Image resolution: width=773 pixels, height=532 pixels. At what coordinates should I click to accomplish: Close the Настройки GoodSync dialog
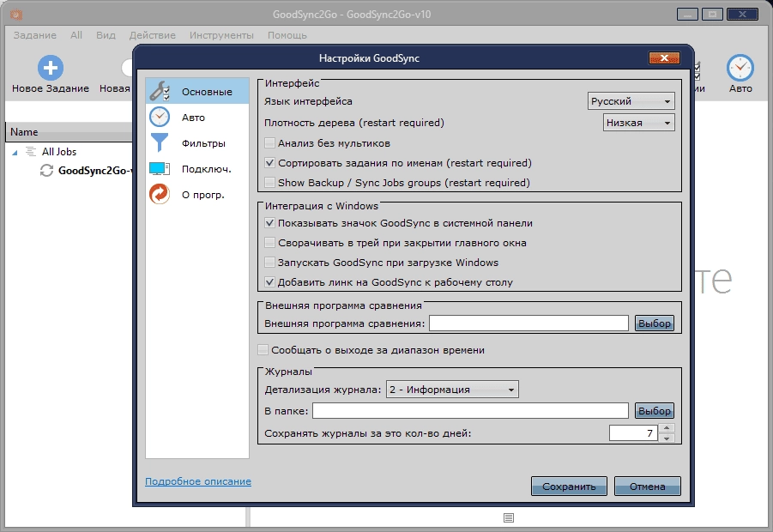tap(664, 58)
